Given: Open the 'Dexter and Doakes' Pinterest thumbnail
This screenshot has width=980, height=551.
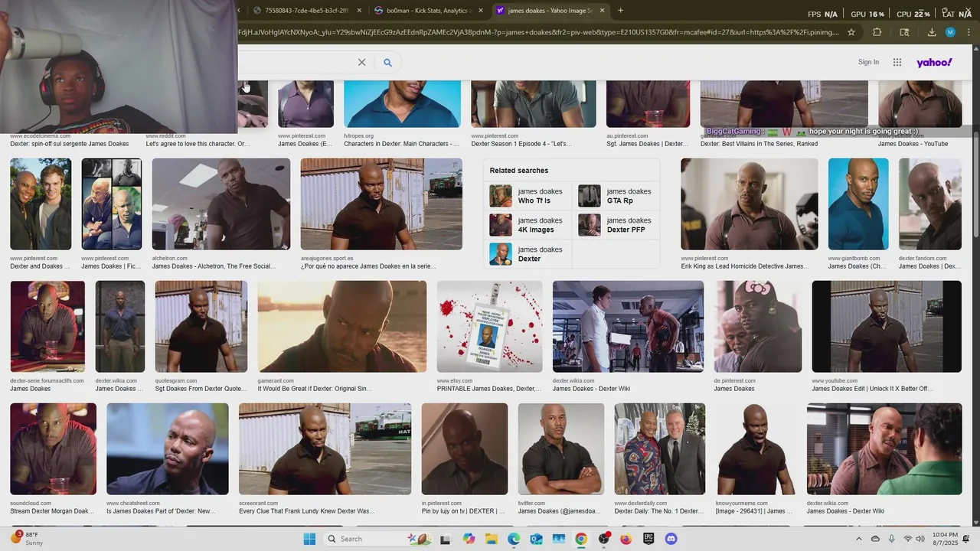Looking at the screenshot, I should 41,204.
